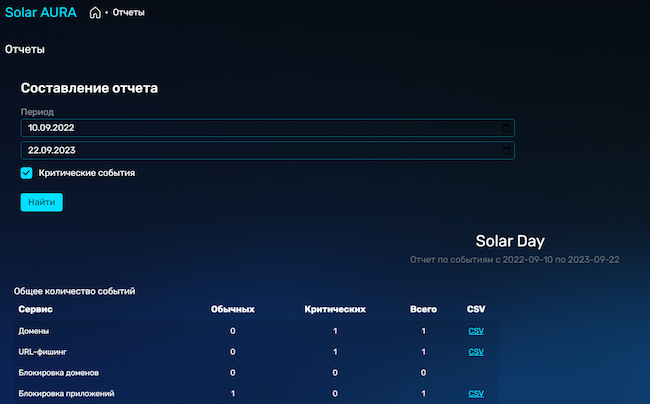The width and height of the screenshot is (650, 404).
Task: Open the home icon in breadcrumb
Action: coord(95,13)
